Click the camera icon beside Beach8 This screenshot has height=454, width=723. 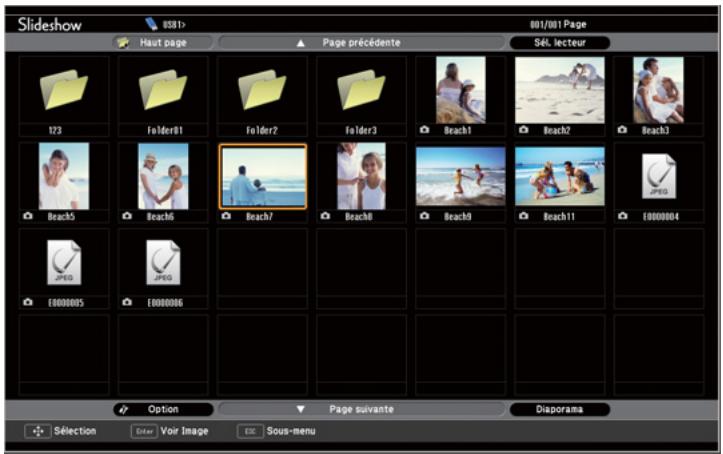click(x=325, y=216)
